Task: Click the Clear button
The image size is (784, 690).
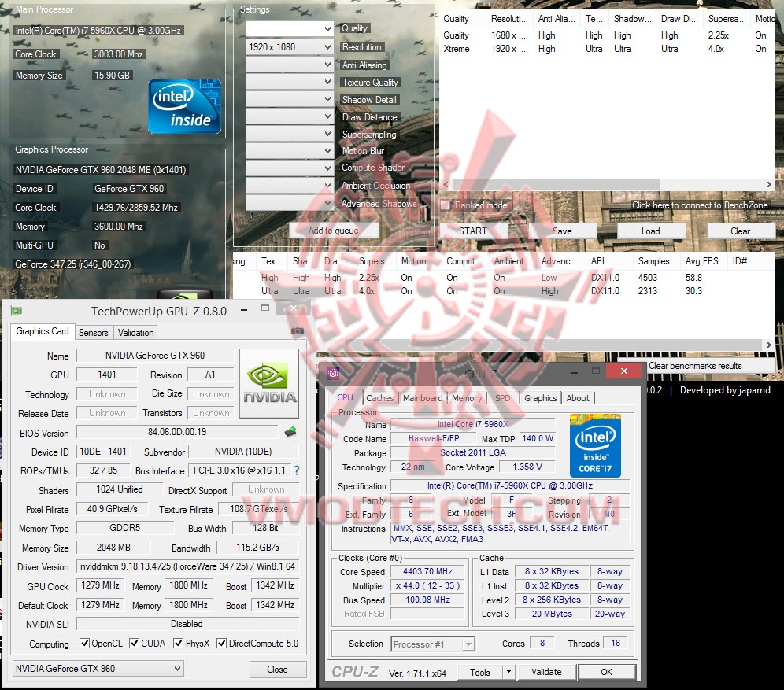Action: pyautogui.click(x=741, y=231)
